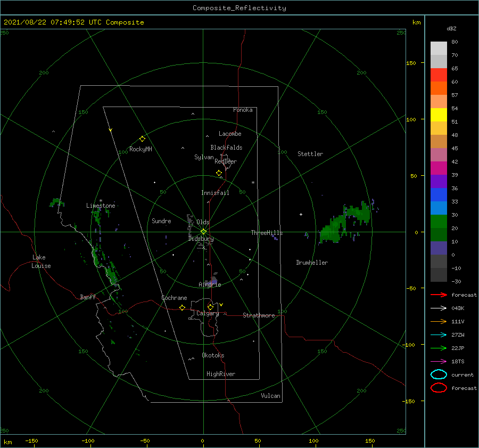Click the asterisk marker east of Innisfail
Image resolution: width=479 pixels, height=448 pixels.
253,183
